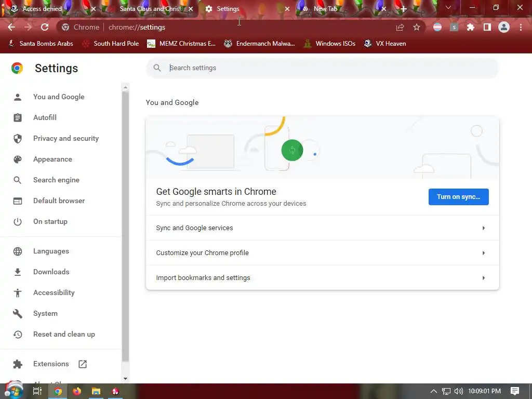Open a new tab with plus button
Screen dimensions: 532x399
point(403,9)
